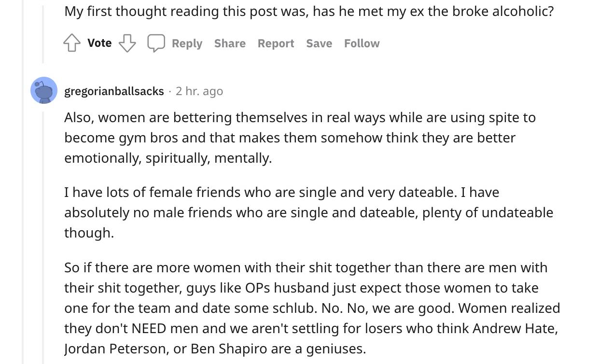Click the paragraph starting 'Also, women are bettering'
614x364 pixels.
[x=299, y=138]
